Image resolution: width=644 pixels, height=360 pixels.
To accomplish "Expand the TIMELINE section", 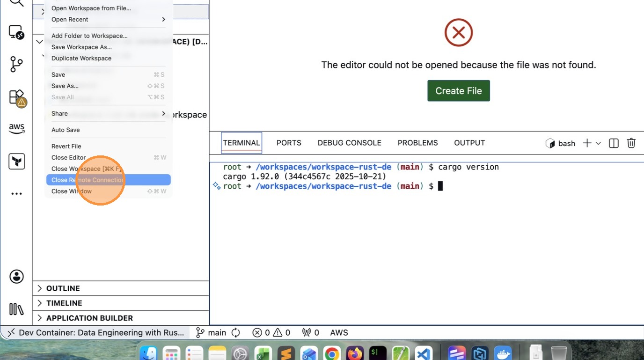I will (121, 303).
